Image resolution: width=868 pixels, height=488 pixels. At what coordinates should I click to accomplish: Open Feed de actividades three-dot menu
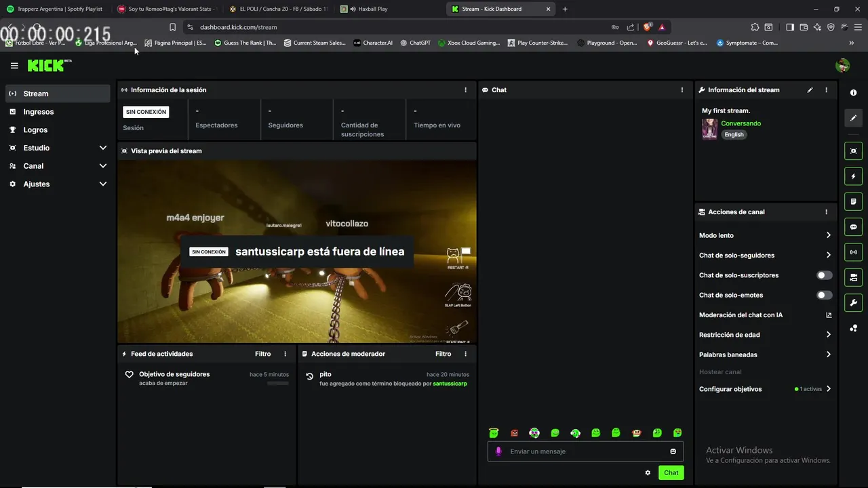click(x=285, y=354)
